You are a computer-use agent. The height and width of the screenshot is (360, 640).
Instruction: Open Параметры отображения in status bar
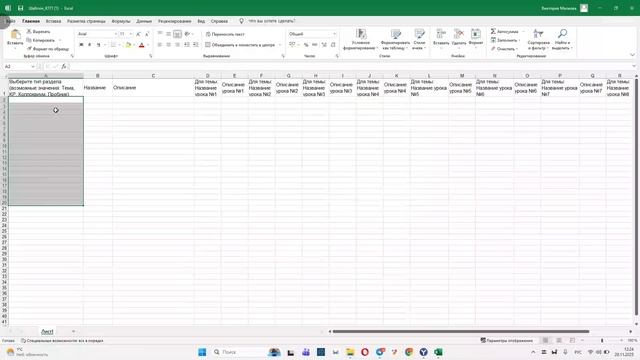click(507, 340)
